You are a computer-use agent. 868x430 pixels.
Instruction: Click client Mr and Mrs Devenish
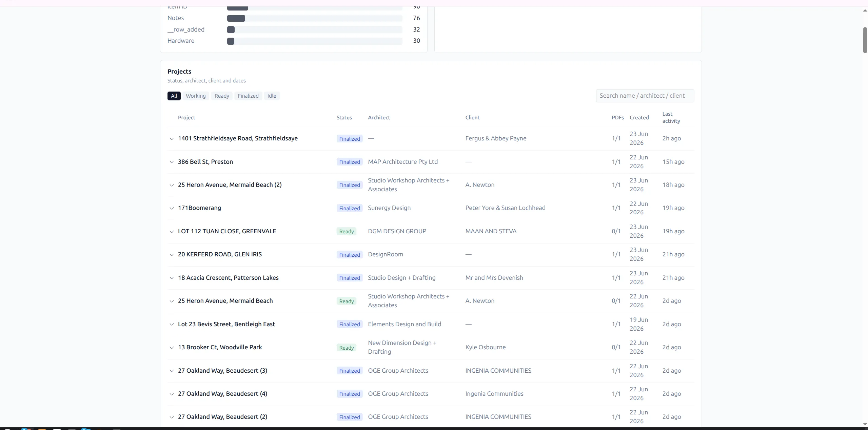coord(494,278)
